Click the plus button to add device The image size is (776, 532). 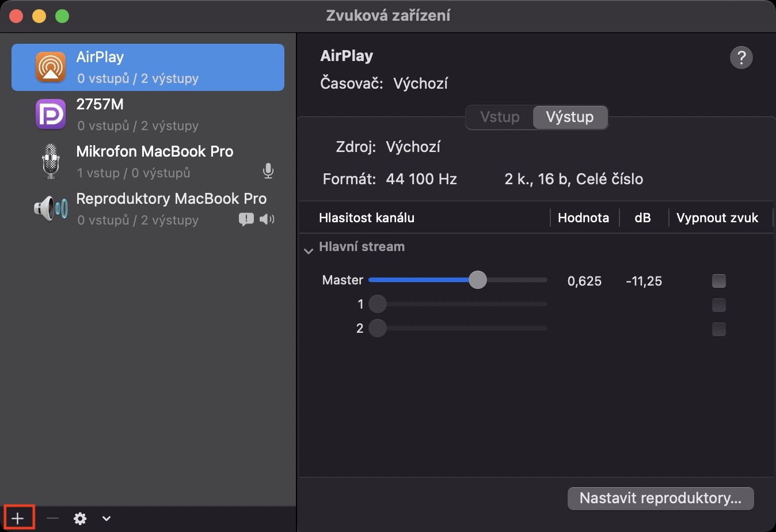pyautogui.click(x=18, y=518)
